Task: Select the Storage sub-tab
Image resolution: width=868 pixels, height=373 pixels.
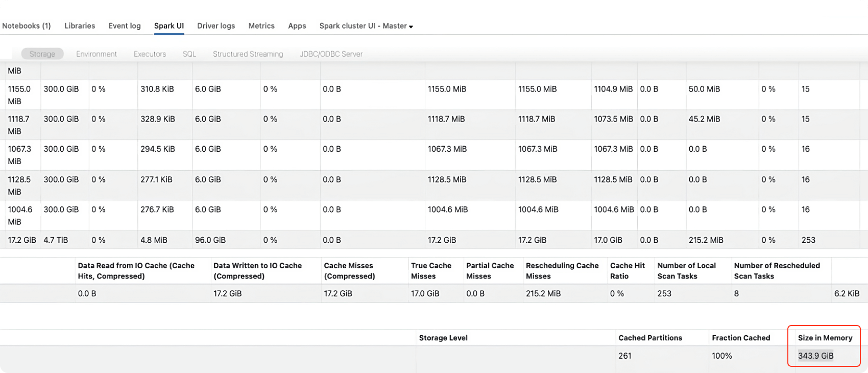Action: coord(42,54)
